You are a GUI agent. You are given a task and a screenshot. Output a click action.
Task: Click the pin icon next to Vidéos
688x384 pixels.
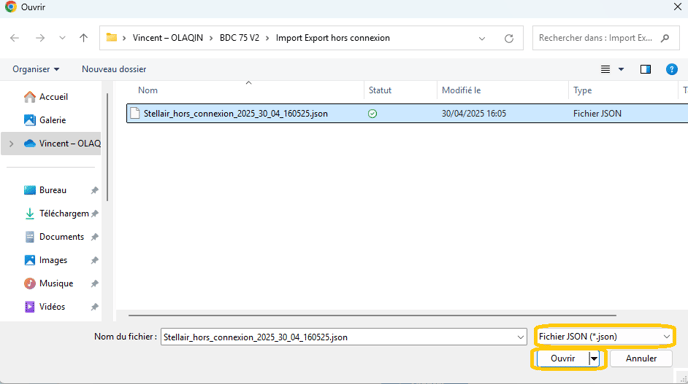94,307
